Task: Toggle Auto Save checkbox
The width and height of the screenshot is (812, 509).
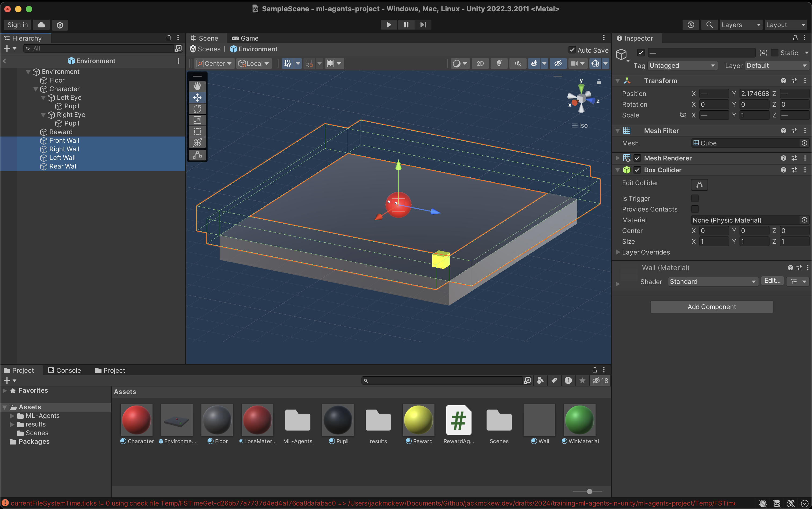Action: click(572, 50)
